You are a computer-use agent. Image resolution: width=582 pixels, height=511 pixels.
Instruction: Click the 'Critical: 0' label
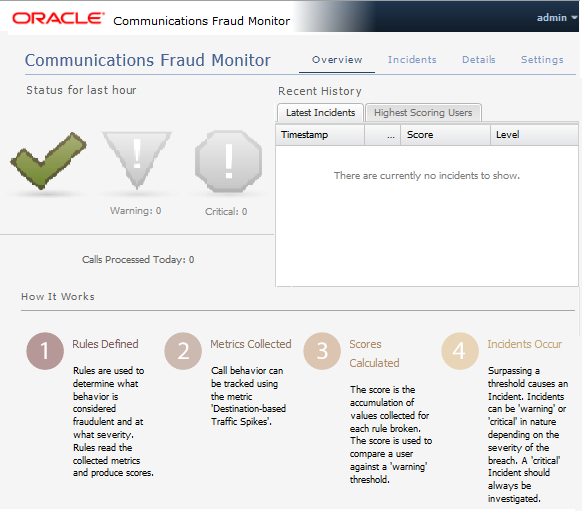226,212
